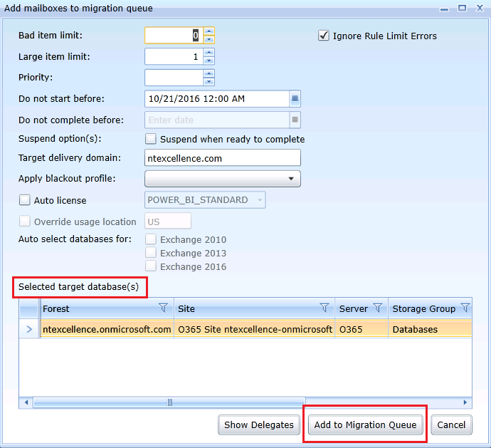The image size is (491, 448).
Task: Edit the Target delivery domain field
Action: coord(223,157)
